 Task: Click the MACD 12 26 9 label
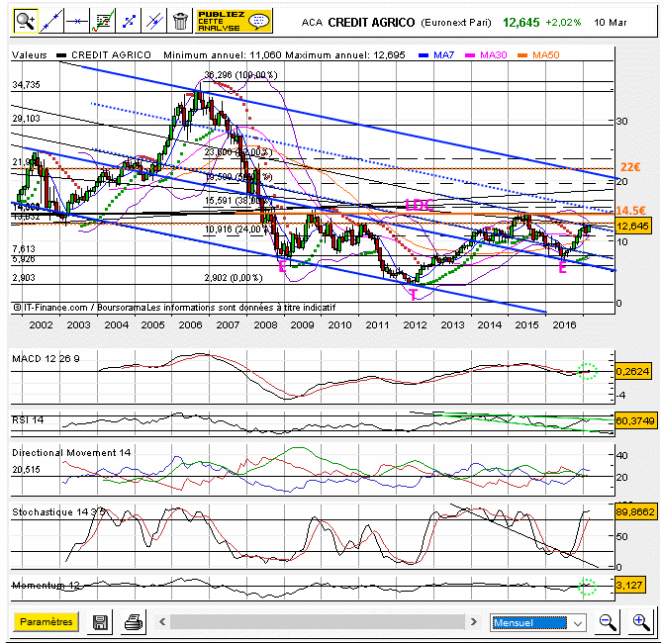[46, 359]
